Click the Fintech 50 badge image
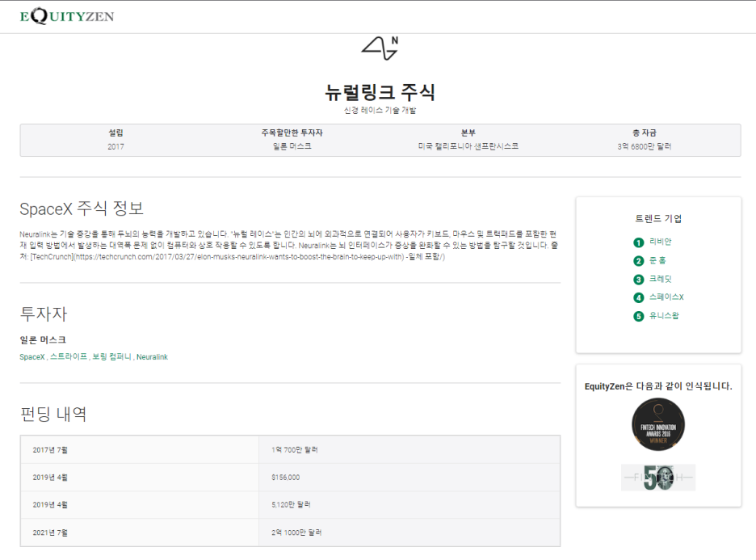 [x=658, y=478]
